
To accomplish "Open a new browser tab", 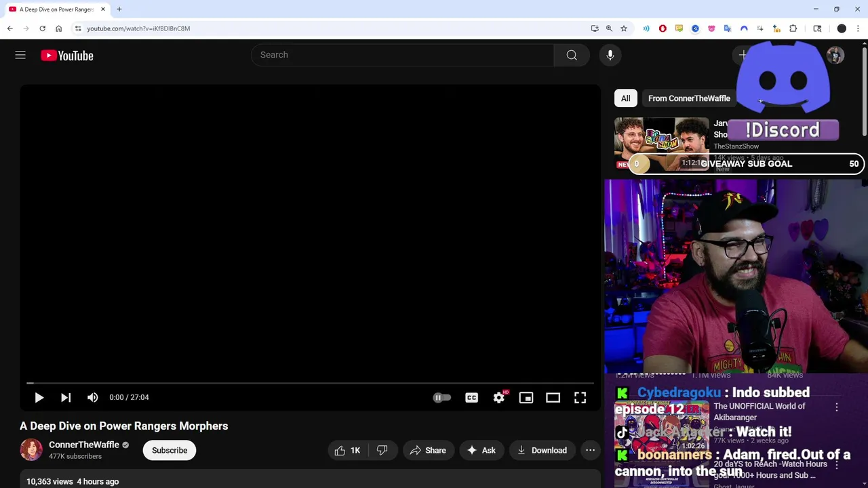I will [x=119, y=9].
